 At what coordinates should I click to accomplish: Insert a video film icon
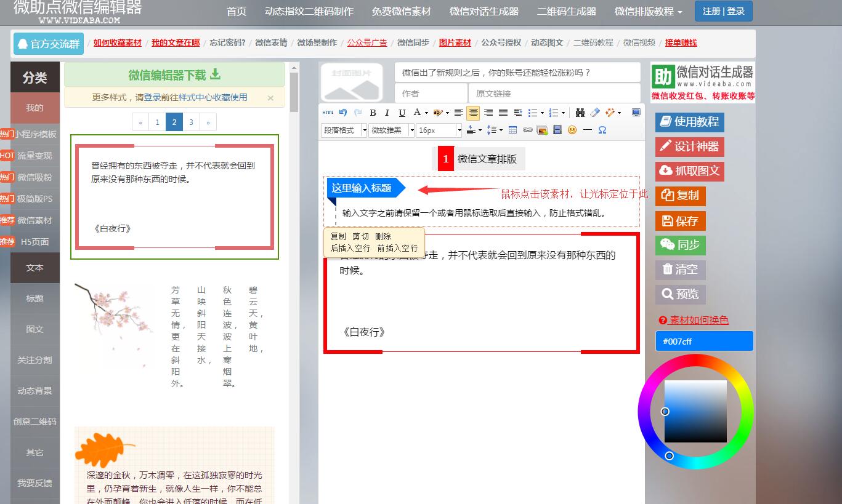pyautogui.click(x=557, y=130)
